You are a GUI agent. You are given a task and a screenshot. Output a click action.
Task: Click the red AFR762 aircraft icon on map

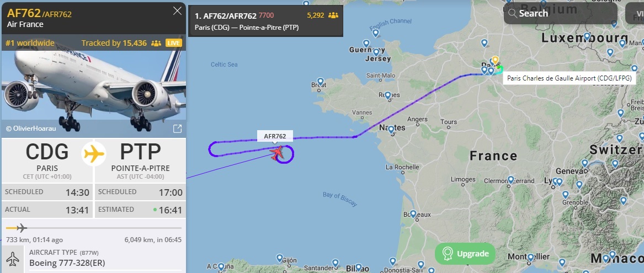(278, 153)
